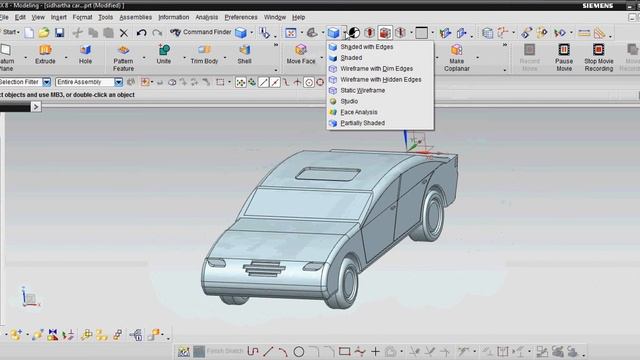Pick Wireframe with Hidden Edges
Viewport: 640px width, 360px height.
(380, 80)
